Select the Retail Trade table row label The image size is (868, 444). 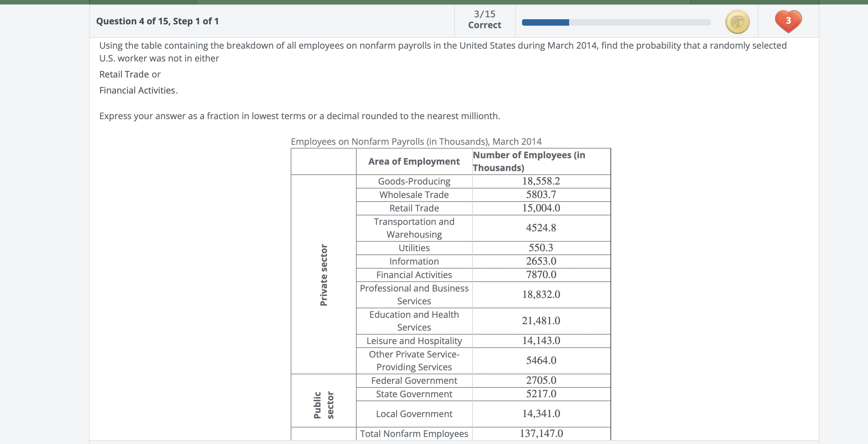pyautogui.click(x=414, y=208)
